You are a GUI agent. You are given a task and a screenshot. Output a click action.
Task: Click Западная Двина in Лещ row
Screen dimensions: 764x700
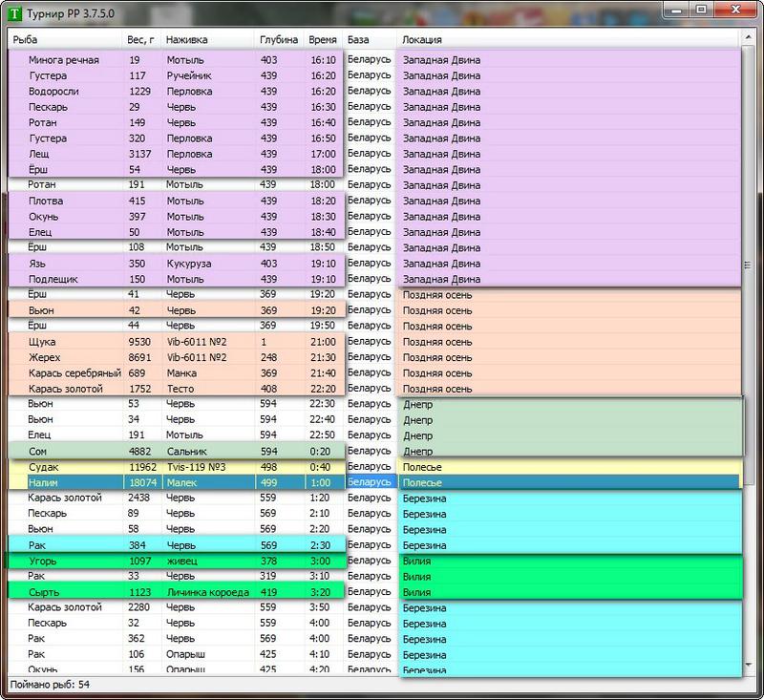point(442,154)
